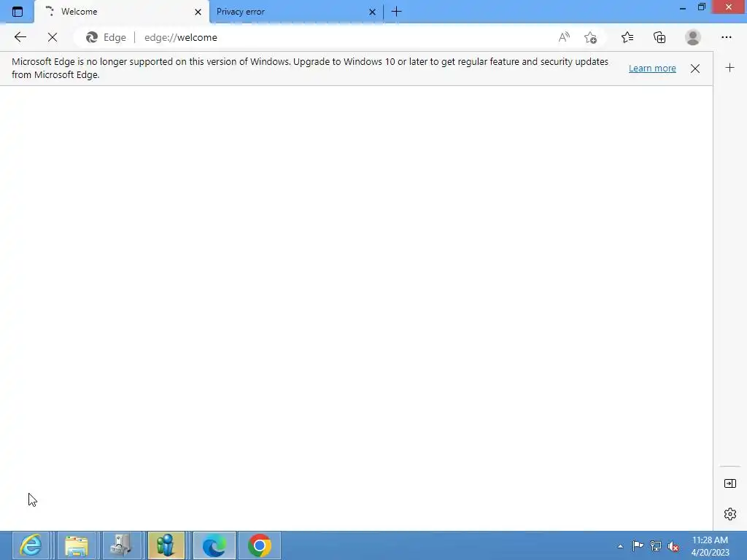Switch to the Welcome tab
Screen dimensions: 747x560
[122, 12]
